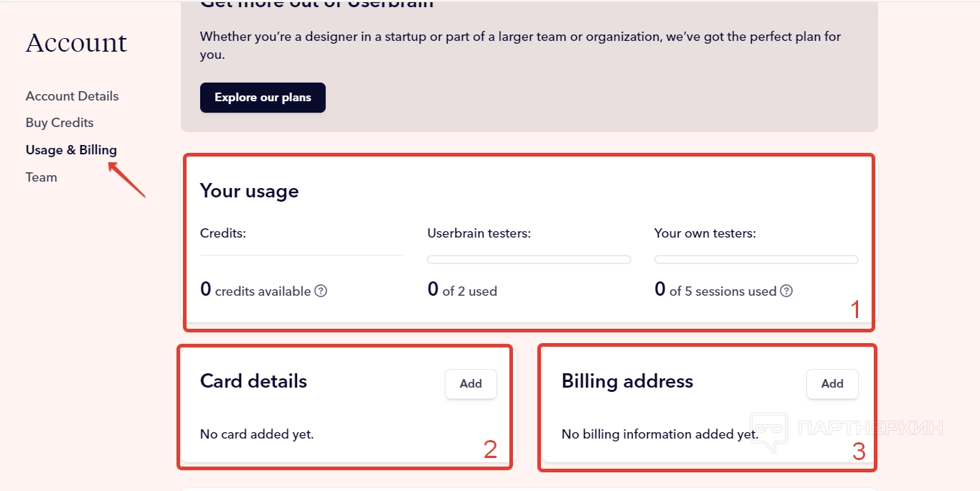Viewport: 980px width, 491px height.
Task: Add a new Billing address
Action: tap(832, 384)
